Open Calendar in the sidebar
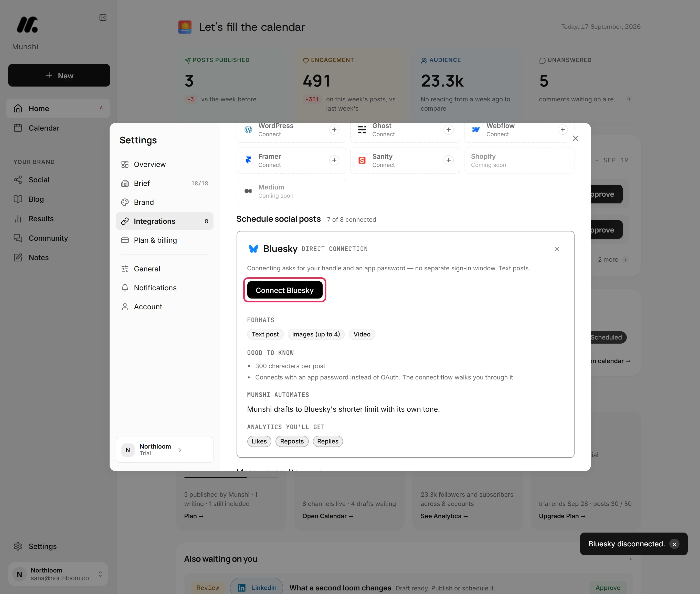 coord(58,128)
